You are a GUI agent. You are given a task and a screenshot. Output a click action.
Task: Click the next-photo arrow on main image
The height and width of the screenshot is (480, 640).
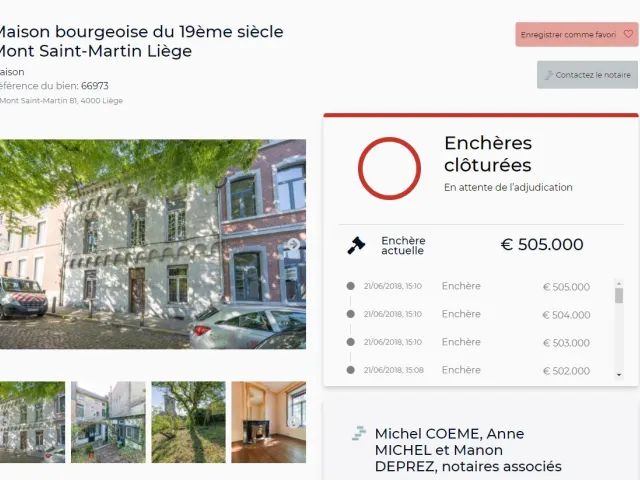[x=293, y=244]
